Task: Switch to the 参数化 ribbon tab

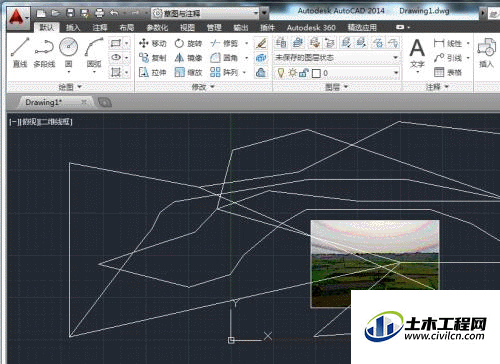Action: point(157,28)
